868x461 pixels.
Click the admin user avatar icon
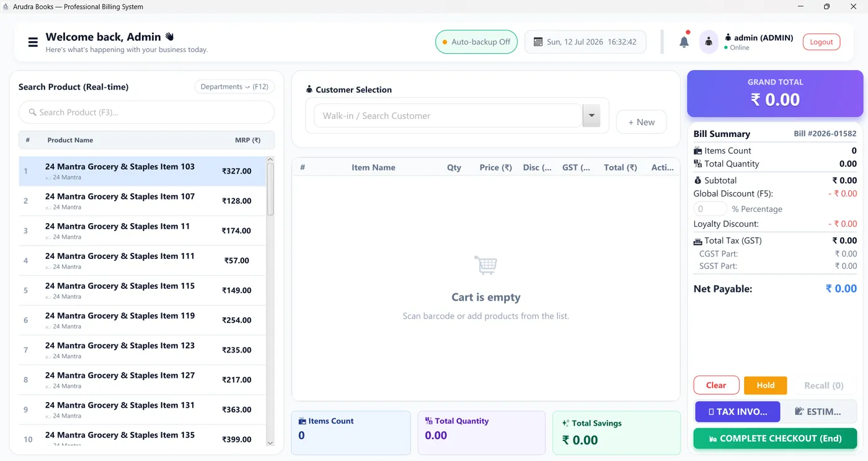pos(709,42)
